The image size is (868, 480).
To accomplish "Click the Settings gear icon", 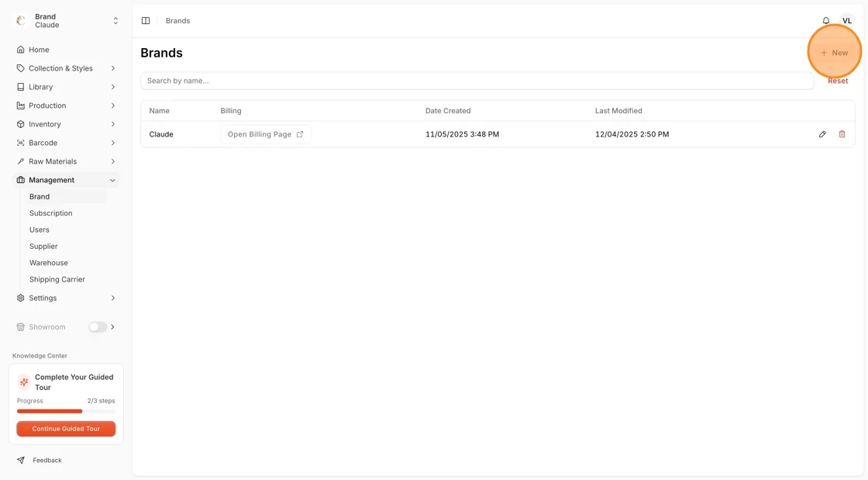I will (x=20, y=298).
